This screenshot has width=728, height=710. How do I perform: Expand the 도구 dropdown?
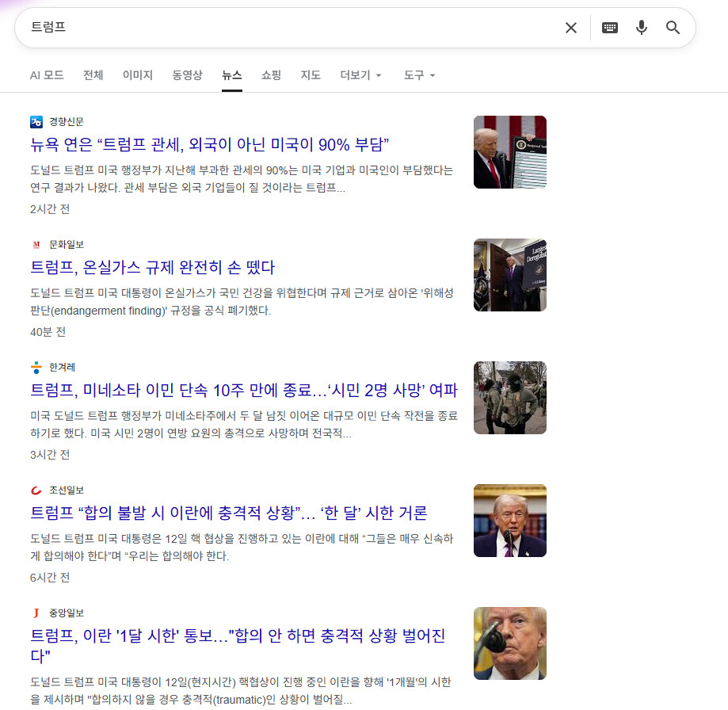point(419,75)
